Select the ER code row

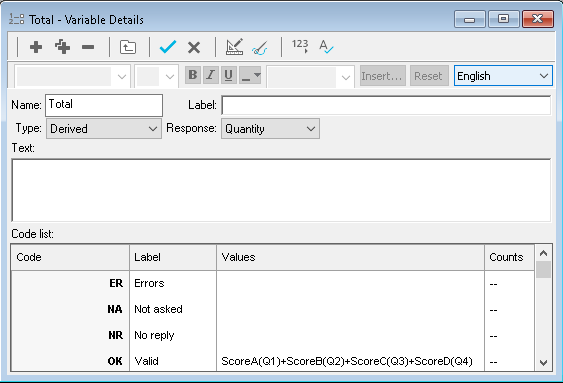pos(273,283)
